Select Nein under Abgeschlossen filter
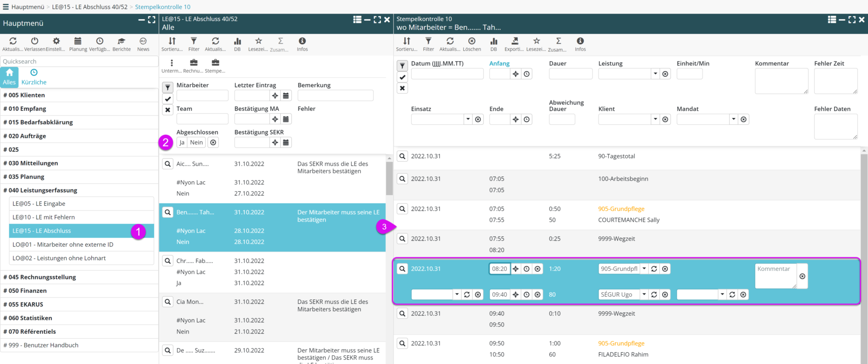Image resolution: width=868 pixels, height=364 pixels. pos(196,142)
